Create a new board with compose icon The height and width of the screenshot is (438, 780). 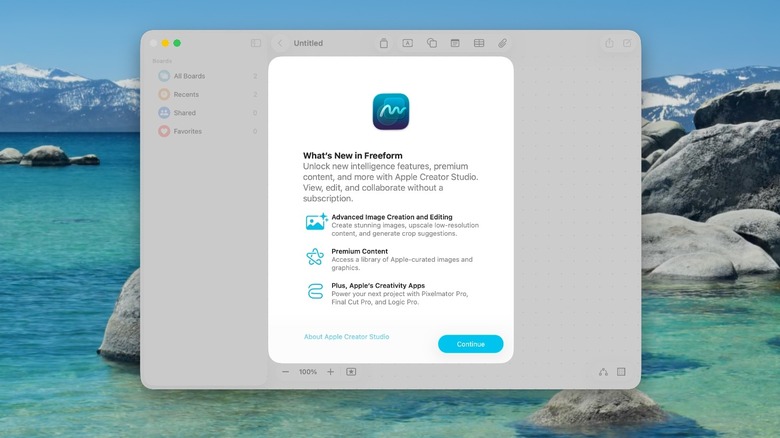(627, 43)
